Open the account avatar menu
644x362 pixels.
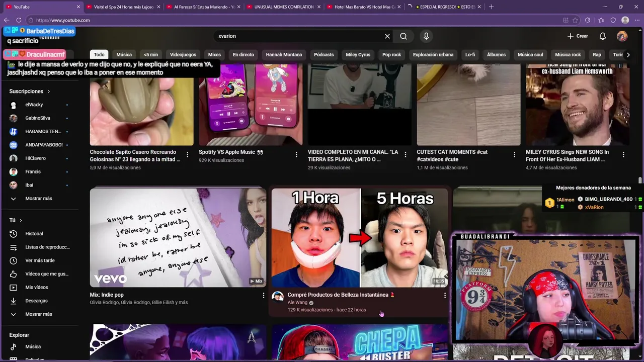coord(622,36)
